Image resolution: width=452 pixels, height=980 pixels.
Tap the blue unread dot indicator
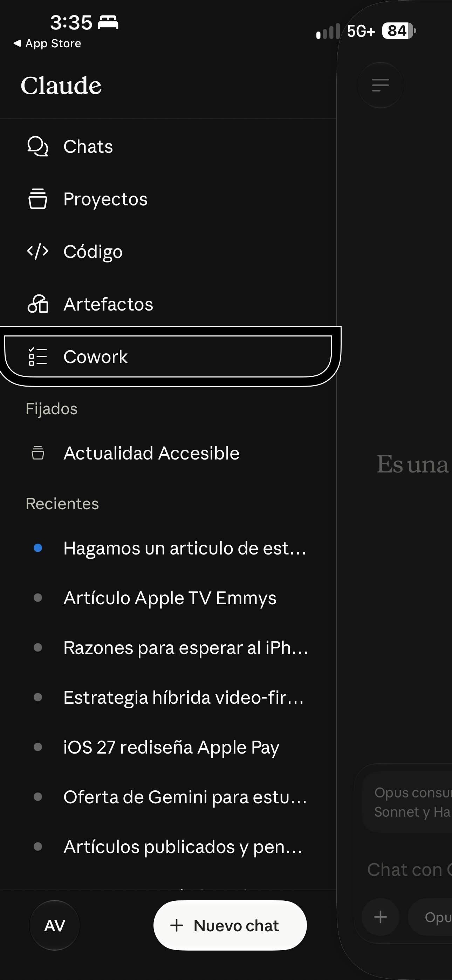click(38, 548)
